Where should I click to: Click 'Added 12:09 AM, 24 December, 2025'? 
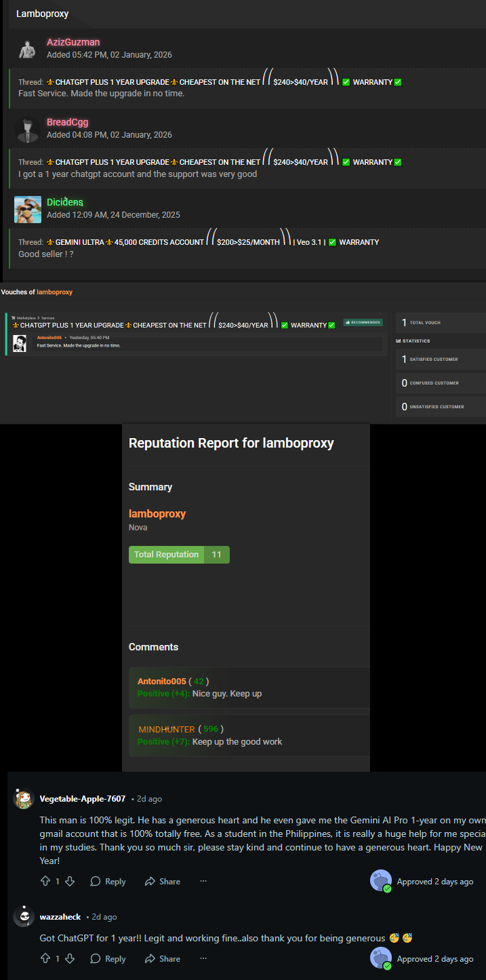pyautogui.click(x=113, y=215)
